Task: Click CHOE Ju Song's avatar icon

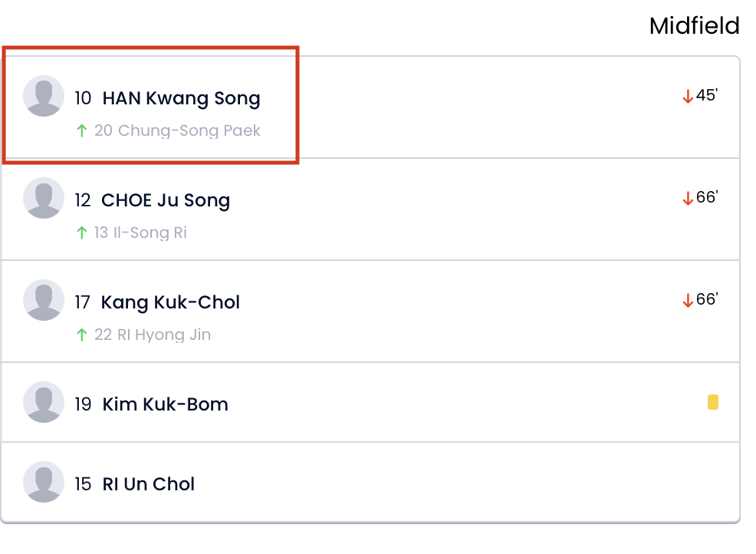Action: (x=44, y=198)
